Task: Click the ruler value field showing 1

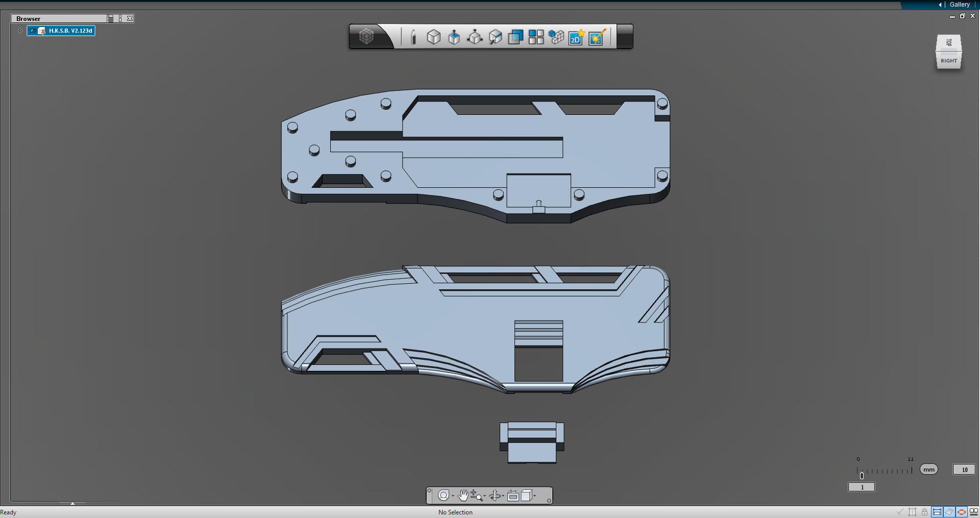Action: [x=862, y=487]
